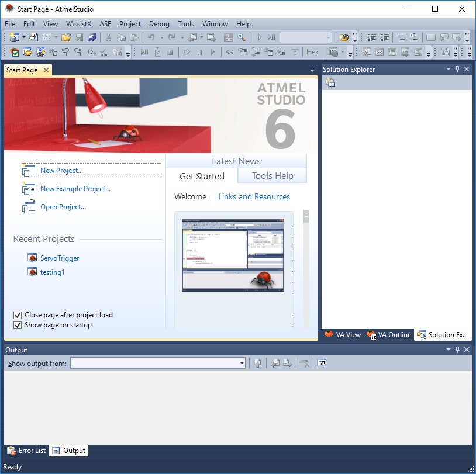Image resolution: width=476 pixels, height=474 pixels.
Task: Close the Solution Explorer panel
Action: point(467,69)
